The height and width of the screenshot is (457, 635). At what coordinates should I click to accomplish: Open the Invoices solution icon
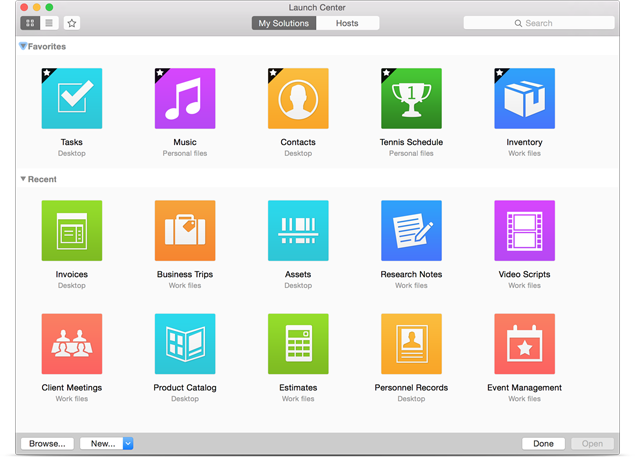pos(72,231)
